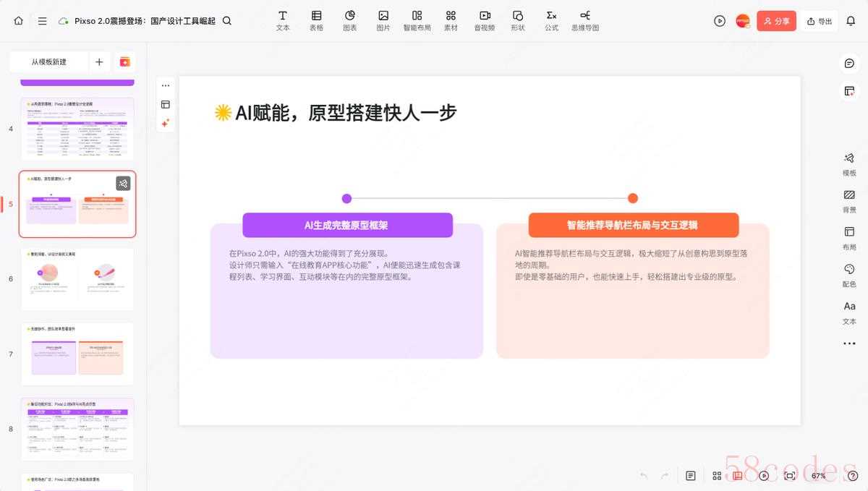This screenshot has height=491, width=868.
Task: Add a blank slide with plus button
Action: point(99,62)
